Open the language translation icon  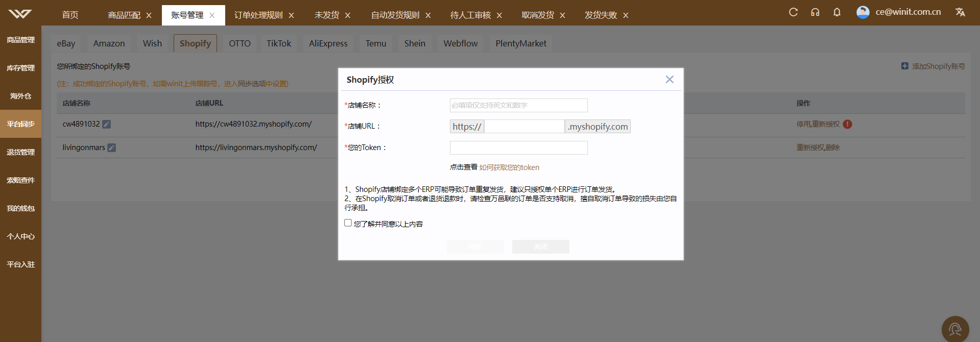[x=960, y=12]
